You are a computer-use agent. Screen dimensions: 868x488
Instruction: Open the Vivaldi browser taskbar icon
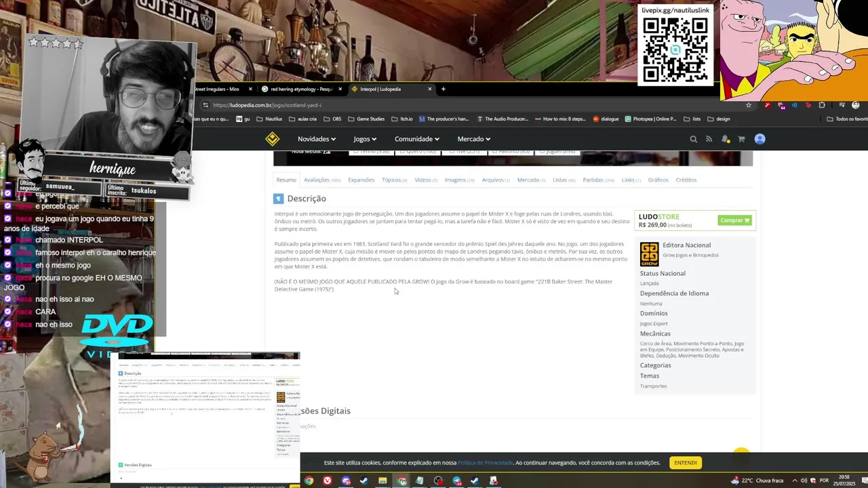coord(328,481)
